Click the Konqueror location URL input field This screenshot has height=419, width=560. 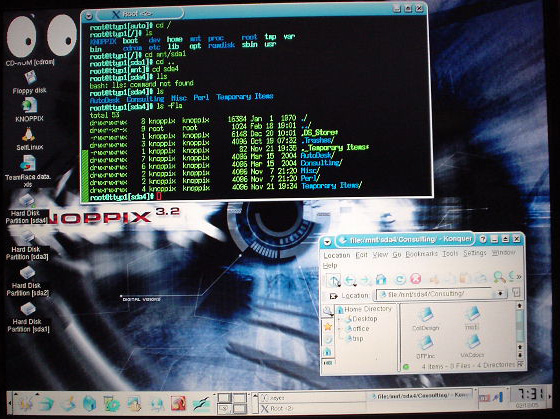click(436, 294)
